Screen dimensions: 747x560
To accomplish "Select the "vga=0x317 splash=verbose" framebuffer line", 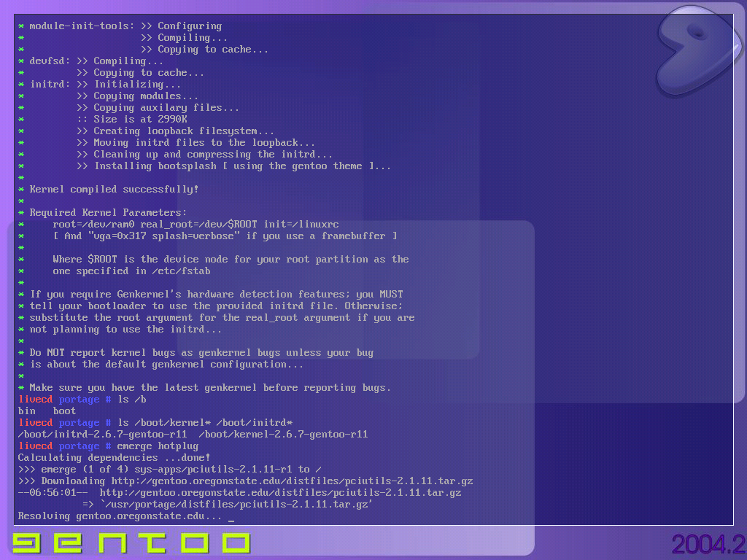I will [x=225, y=236].
